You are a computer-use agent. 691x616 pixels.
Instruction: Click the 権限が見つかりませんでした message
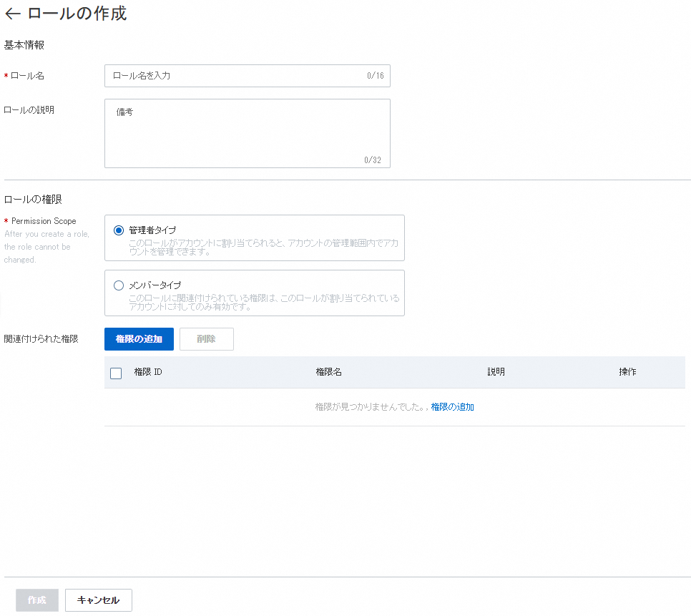click(370, 406)
